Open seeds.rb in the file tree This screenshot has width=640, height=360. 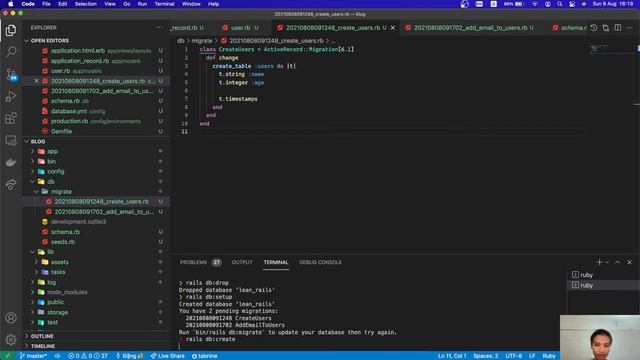96,242
